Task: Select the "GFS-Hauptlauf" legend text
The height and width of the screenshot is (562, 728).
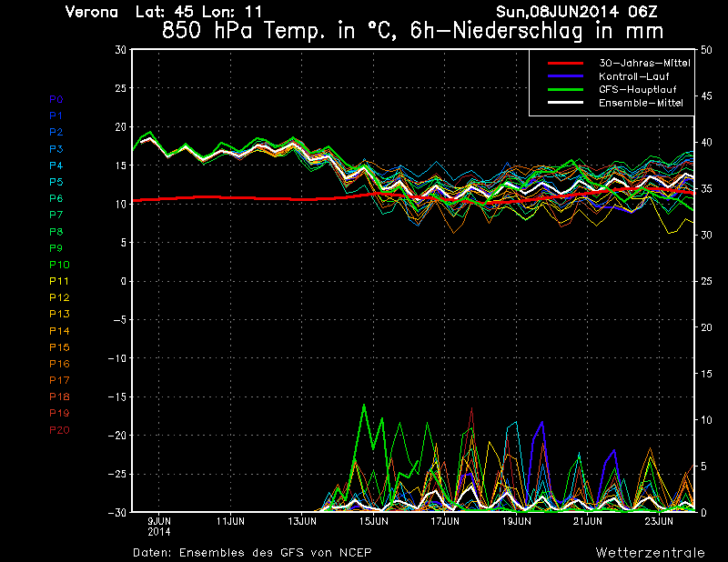Action: pyautogui.click(x=638, y=89)
